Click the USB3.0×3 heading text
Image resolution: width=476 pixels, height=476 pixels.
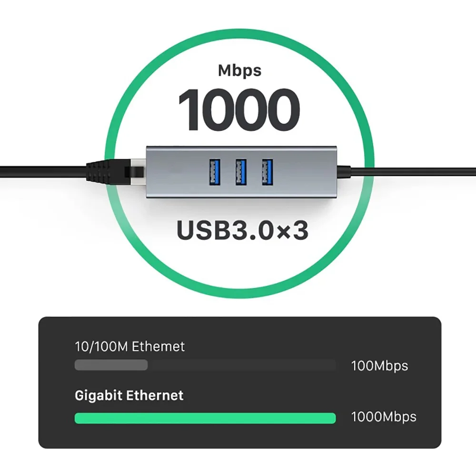point(242,230)
